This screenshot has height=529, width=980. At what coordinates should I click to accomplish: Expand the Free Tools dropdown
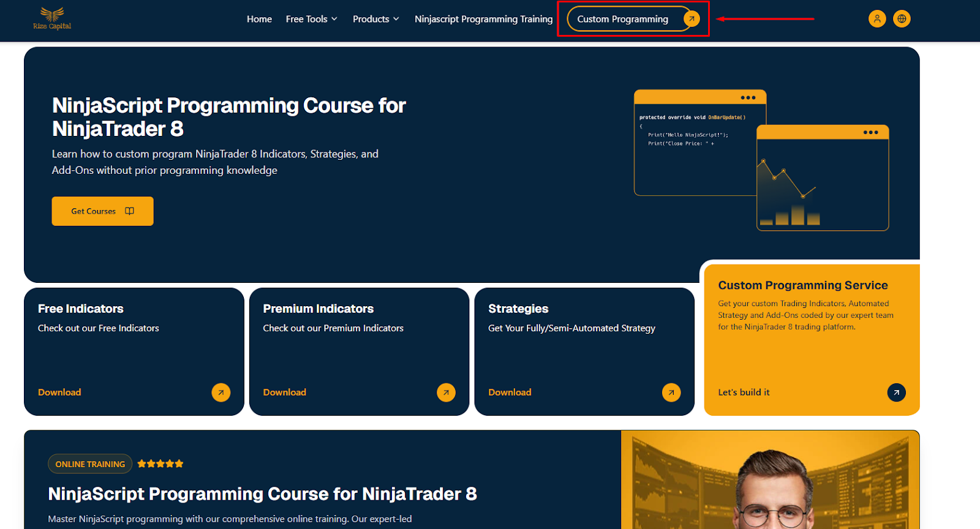point(312,19)
